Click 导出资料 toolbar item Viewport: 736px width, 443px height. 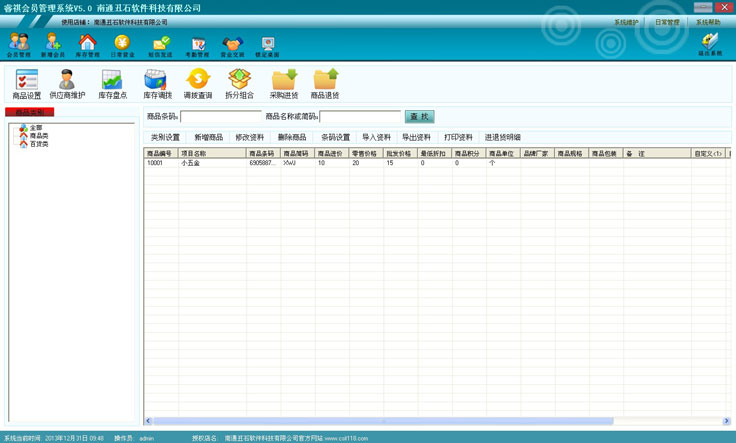[x=416, y=137]
